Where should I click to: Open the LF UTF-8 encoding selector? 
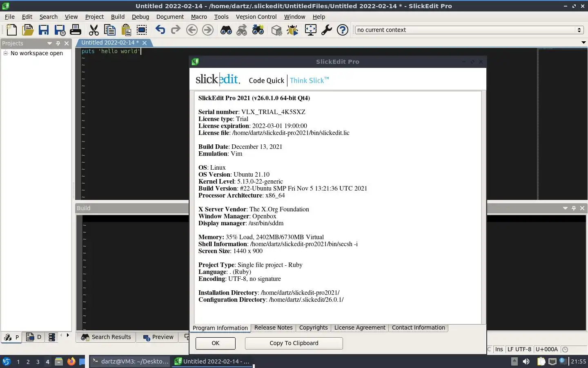tap(519, 349)
